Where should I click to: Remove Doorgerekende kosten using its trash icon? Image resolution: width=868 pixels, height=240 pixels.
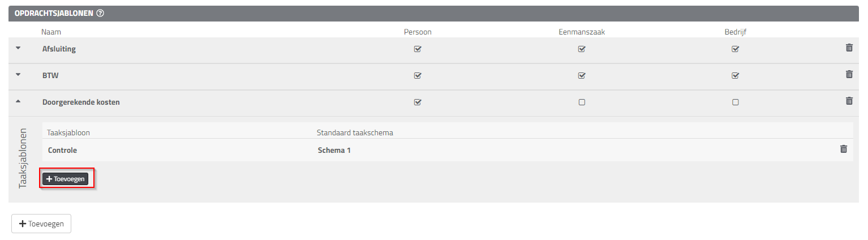coord(849,101)
